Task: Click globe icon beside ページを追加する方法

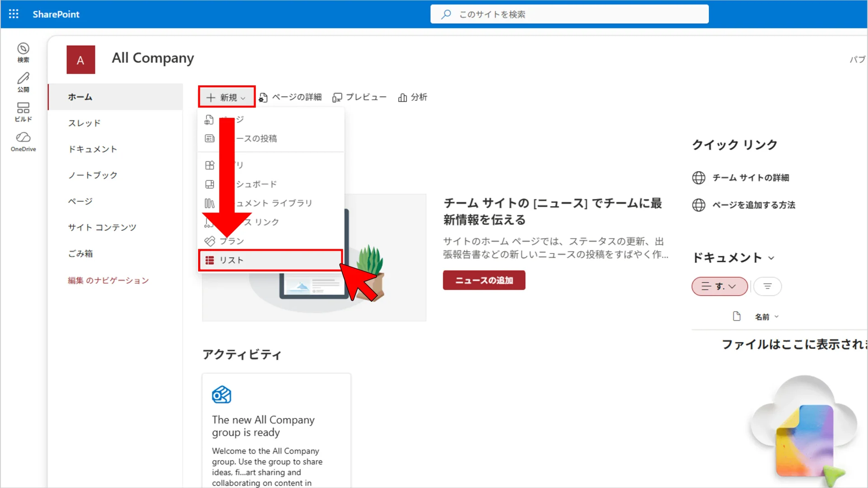Action: (x=698, y=205)
